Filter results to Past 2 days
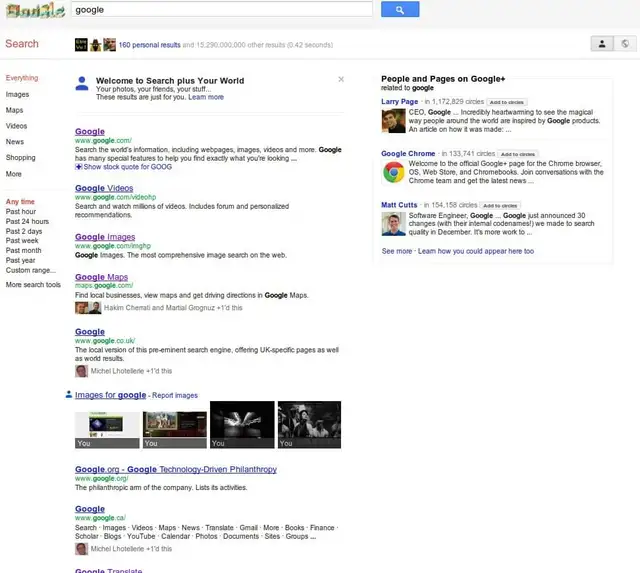The image size is (640, 573). click(24, 231)
